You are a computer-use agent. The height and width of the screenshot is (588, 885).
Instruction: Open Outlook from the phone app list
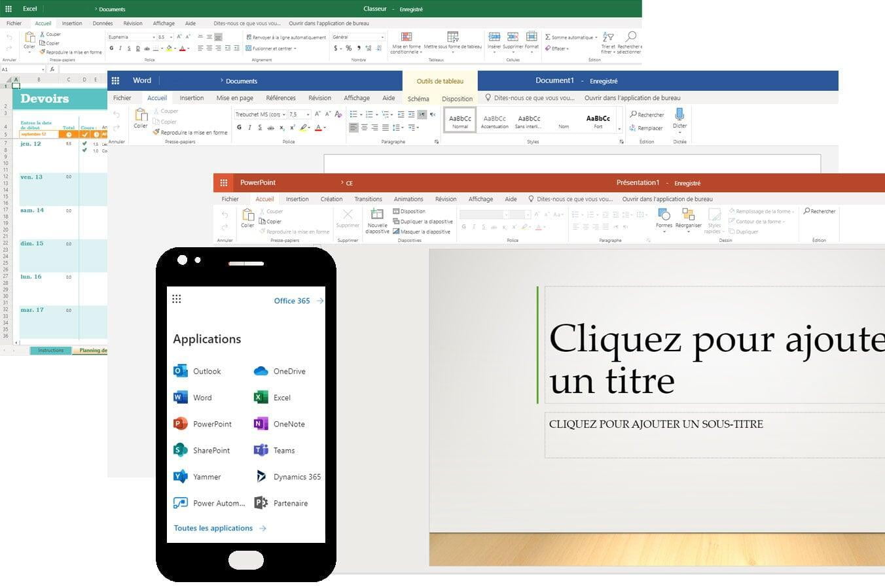click(x=197, y=371)
